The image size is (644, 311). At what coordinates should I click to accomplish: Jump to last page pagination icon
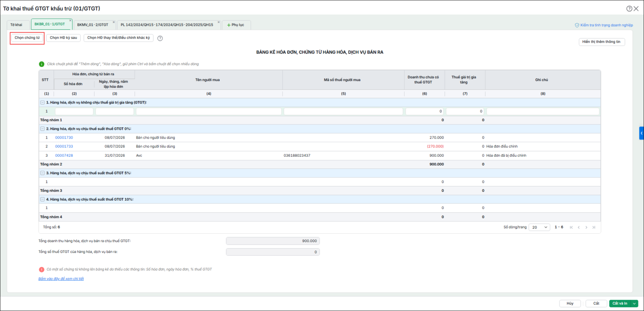pos(594,227)
